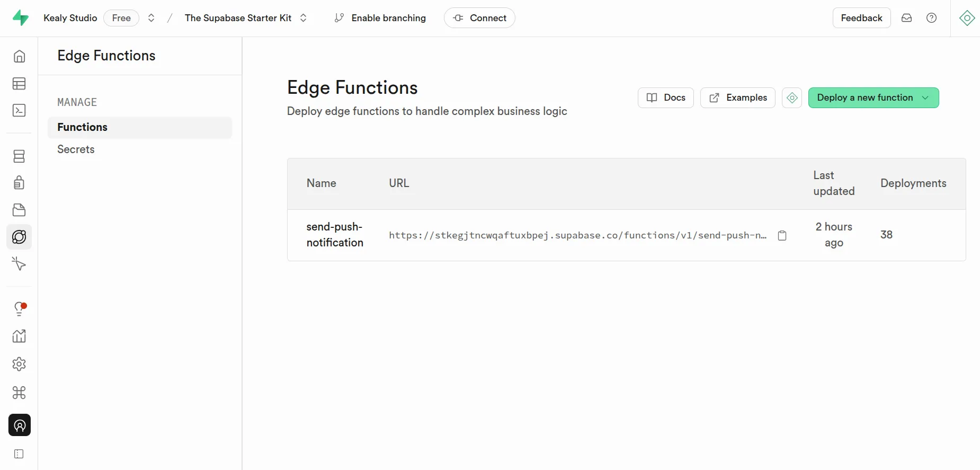Open the SQL Editor sidebar icon
The image size is (980, 470).
point(19,110)
